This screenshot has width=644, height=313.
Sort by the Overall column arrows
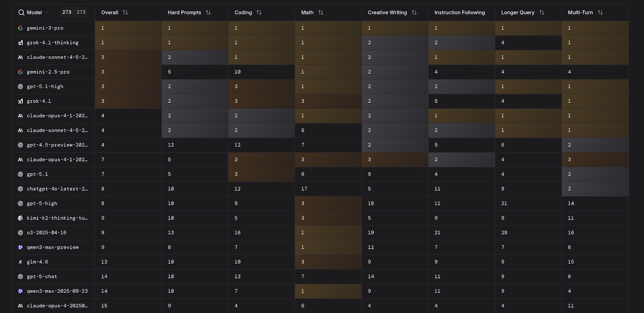[125, 12]
